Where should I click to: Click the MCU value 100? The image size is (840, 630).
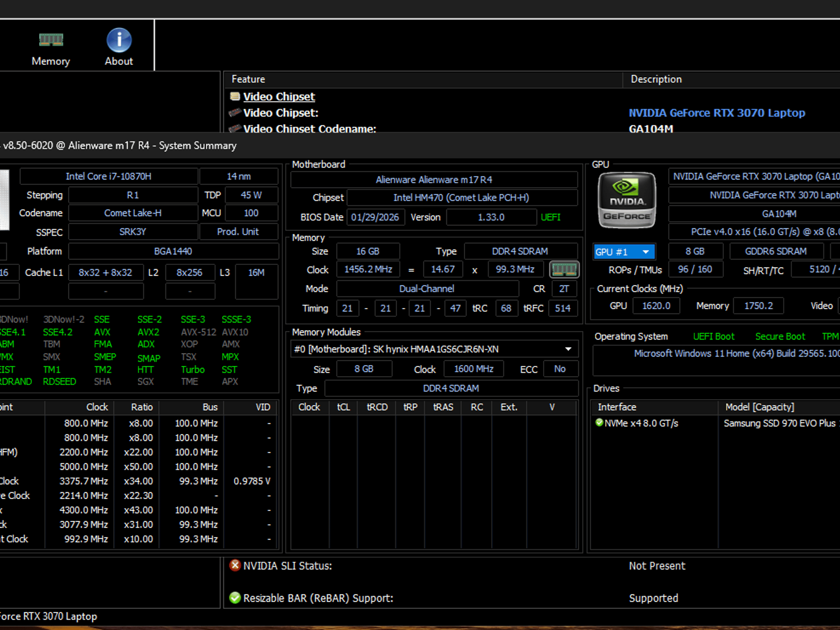click(251, 213)
